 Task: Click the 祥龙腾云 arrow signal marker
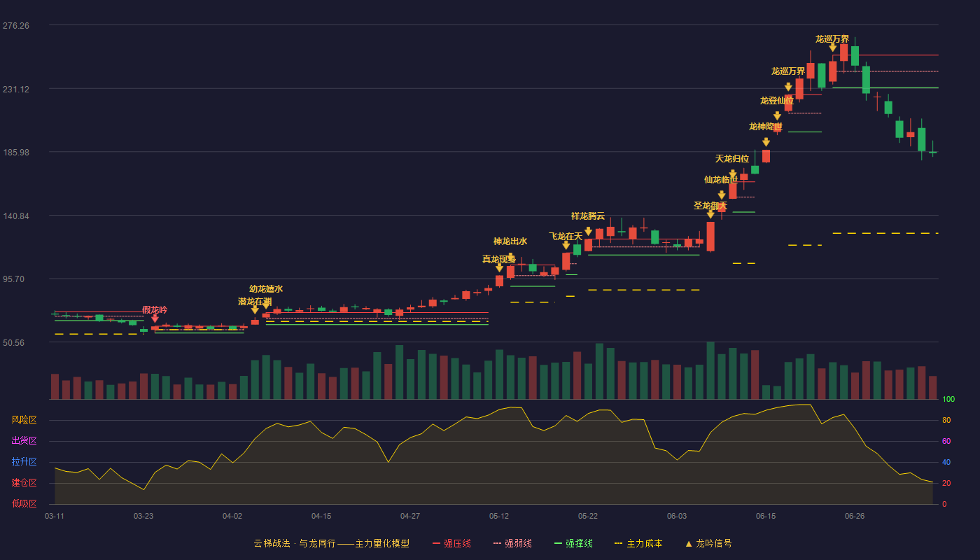click(x=588, y=232)
